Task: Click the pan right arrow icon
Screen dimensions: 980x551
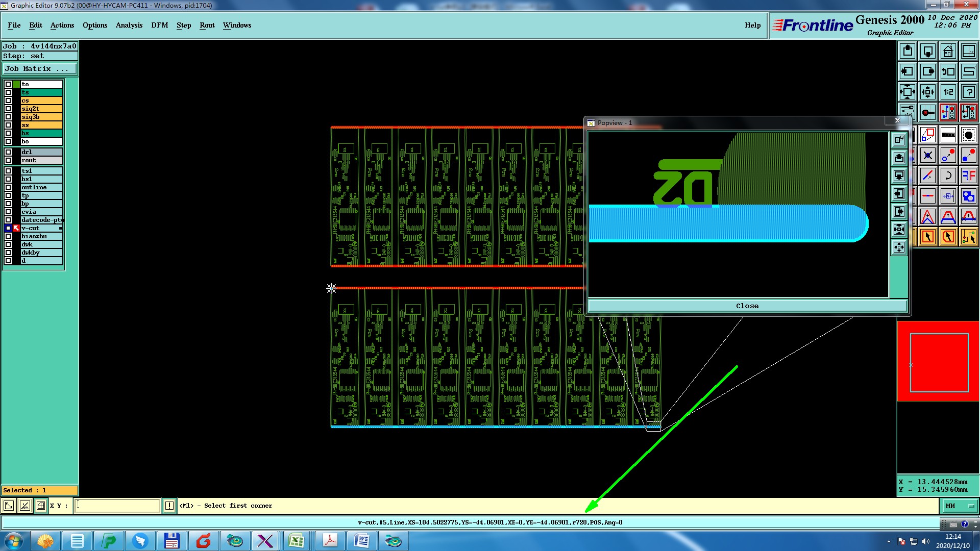Action: pyautogui.click(x=927, y=71)
